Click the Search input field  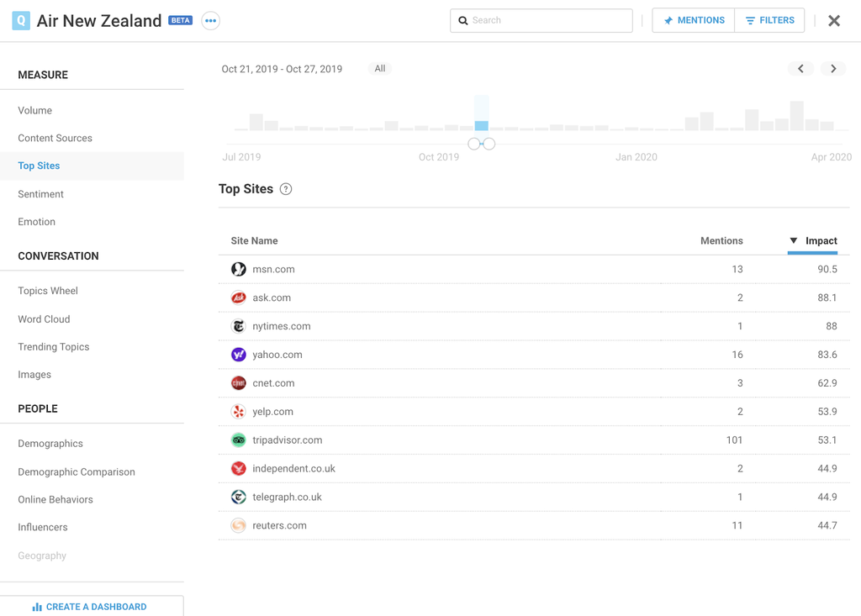[x=548, y=20]
